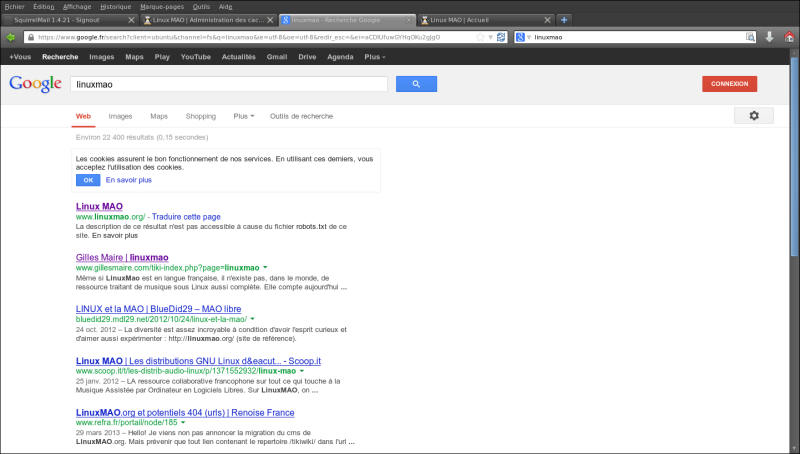The width and height of the screenshot is (800, 454).
Task: Select the Images search filter tab
Action: [120, 116]
